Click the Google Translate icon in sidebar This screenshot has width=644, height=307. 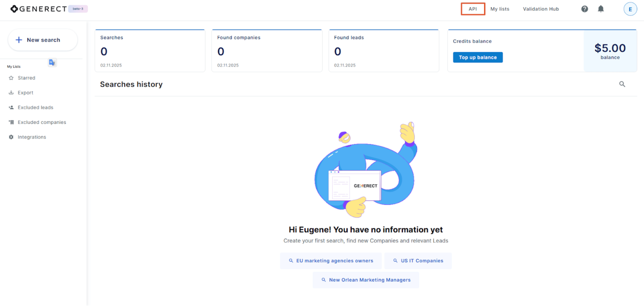click(x=52, y=62)
